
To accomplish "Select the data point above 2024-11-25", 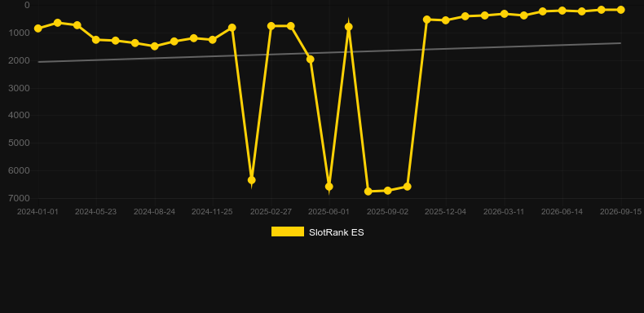I will [x=212, y=40].
